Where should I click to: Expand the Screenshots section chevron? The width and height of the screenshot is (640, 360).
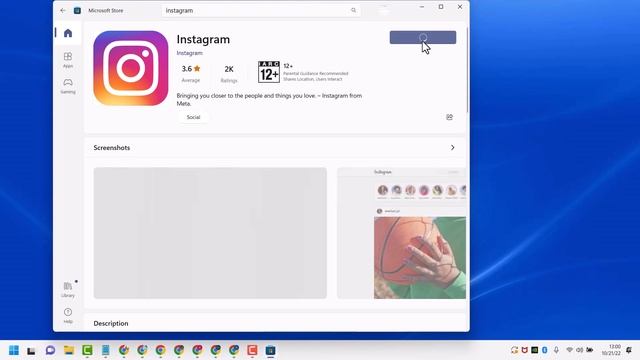(x=452, y=147)
